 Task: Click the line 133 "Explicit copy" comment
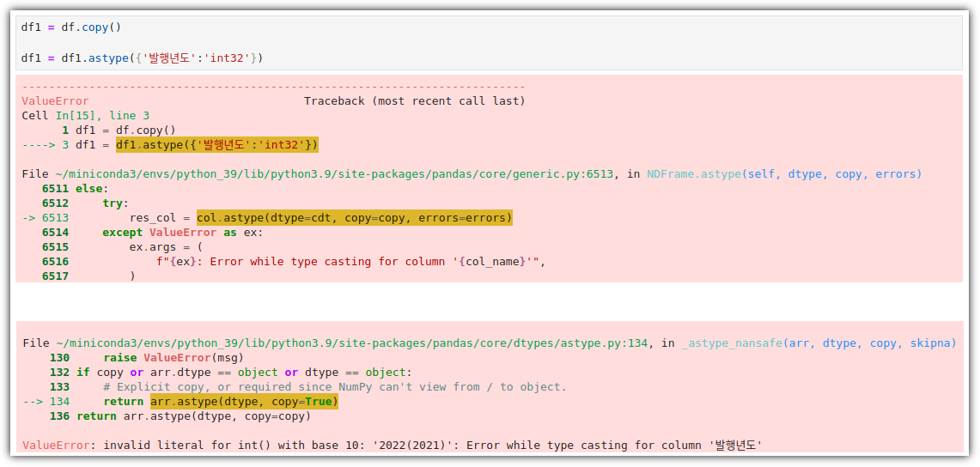click(335, 387)
